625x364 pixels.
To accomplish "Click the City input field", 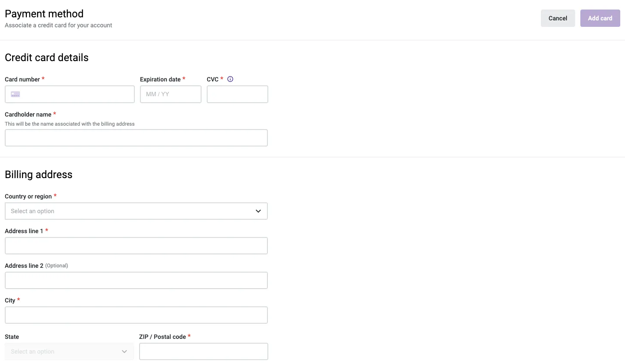I will tap(136, 315).
